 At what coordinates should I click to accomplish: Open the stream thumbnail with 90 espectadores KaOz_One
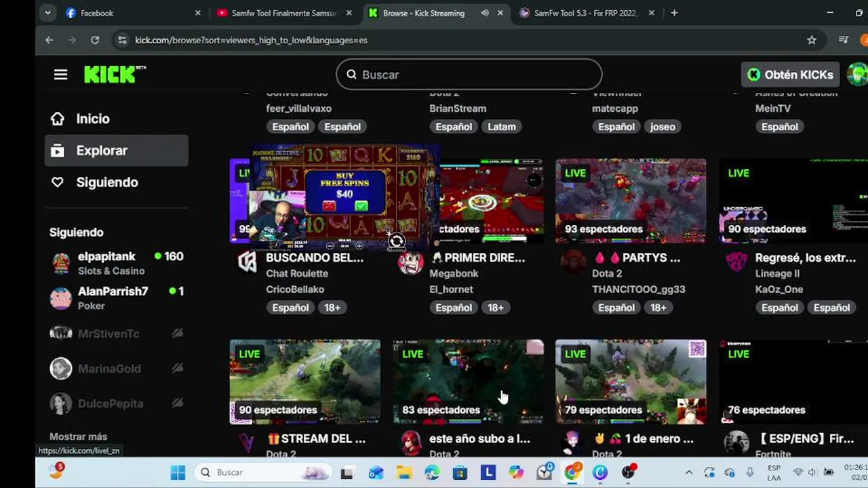[x=793, y=201]
